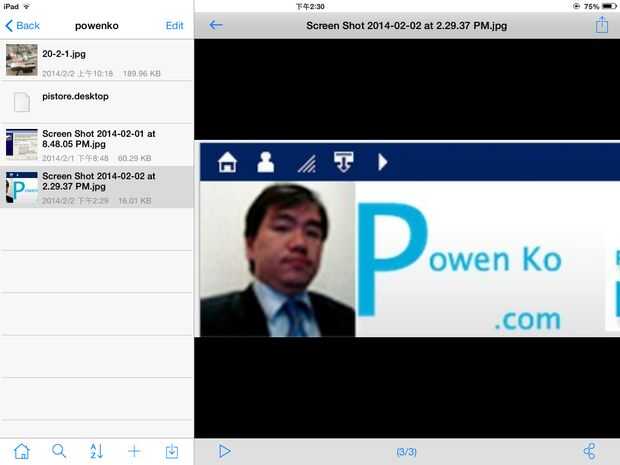This screenshot has width=620, height=465.
Task: Tap the Wi-Fi icon in the status bar
Action: pyautogui.click(x=26, y=6)
